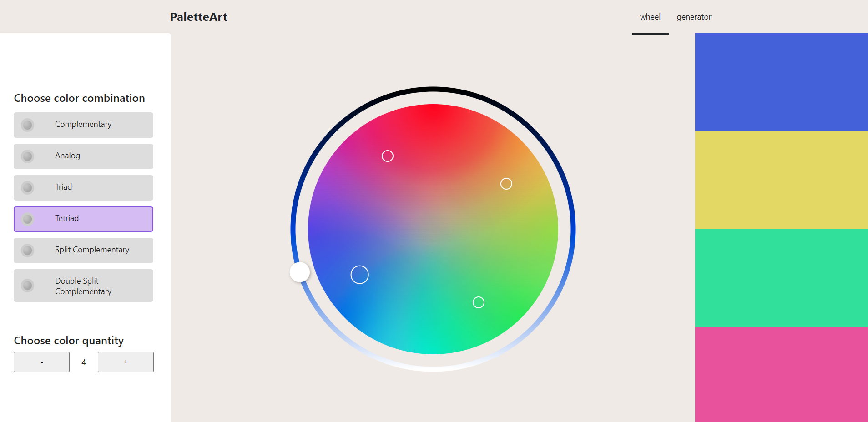The height and width of the screenshot is (422, 868).
Task: Click the brightness handle on the outer ring
Action: 299,272
